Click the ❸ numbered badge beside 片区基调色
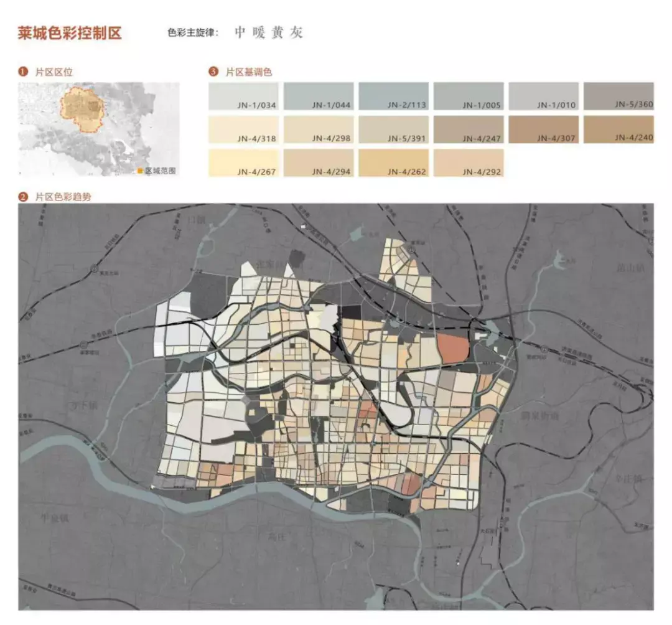The width and height of the screenshot is (672, 625). coord(213,72)
